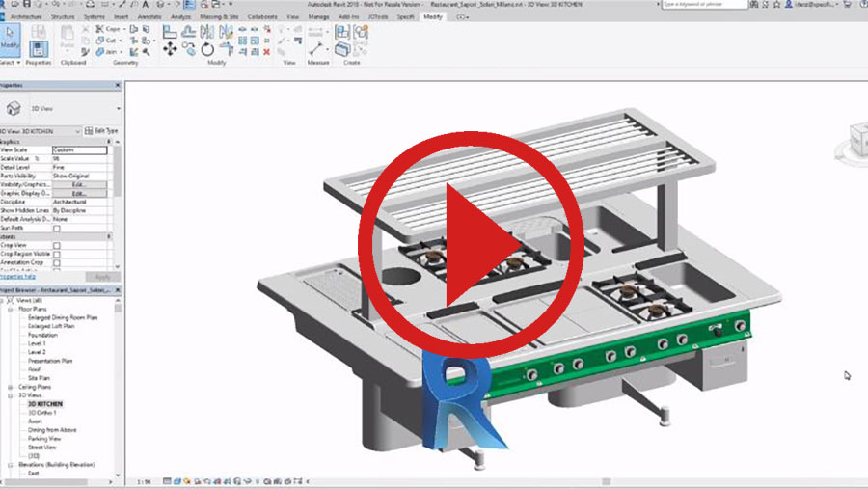Click the Match Type Properties brush icon
868x489 pixels.
(85, 52)
